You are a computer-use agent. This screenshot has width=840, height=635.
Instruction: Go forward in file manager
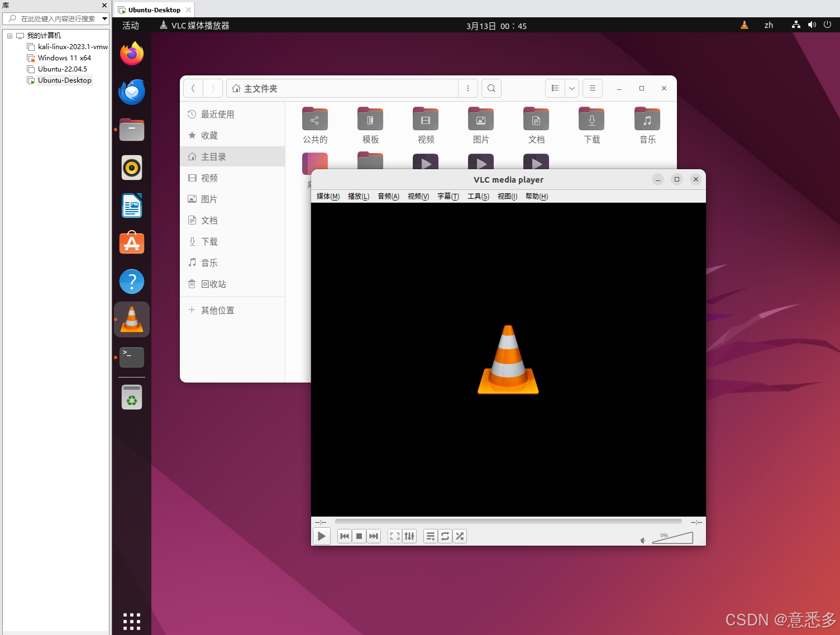click(x=213, y=88)
